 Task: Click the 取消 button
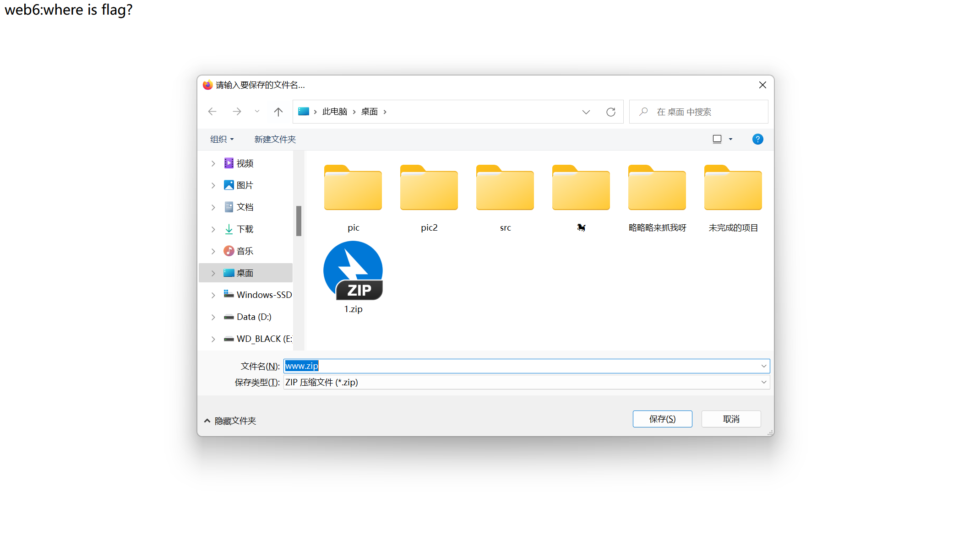[x=731, y=419]
